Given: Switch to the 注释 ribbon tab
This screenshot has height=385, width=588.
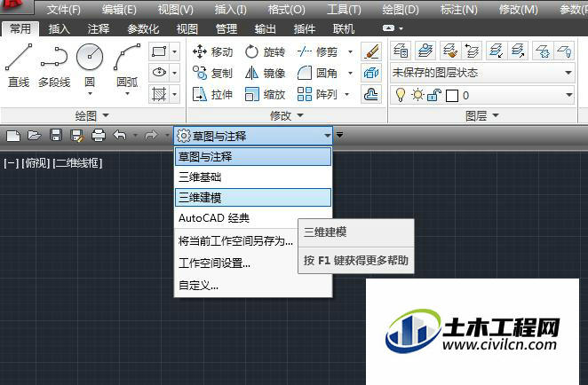Looking at the screenshot, I should [99, 29].
